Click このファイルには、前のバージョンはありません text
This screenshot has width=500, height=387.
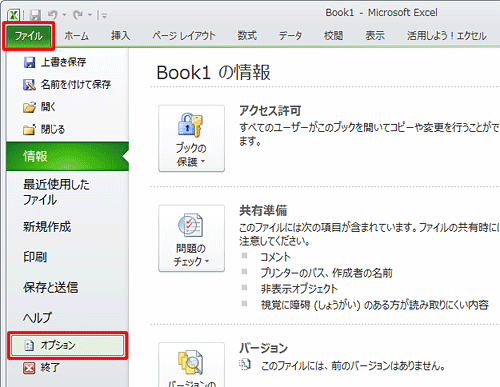pyautogui.click(x=353, y=366)
